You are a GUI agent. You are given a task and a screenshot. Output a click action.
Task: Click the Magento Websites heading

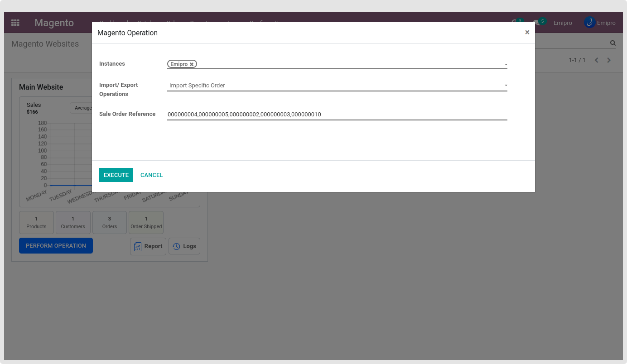coord(45,44)
